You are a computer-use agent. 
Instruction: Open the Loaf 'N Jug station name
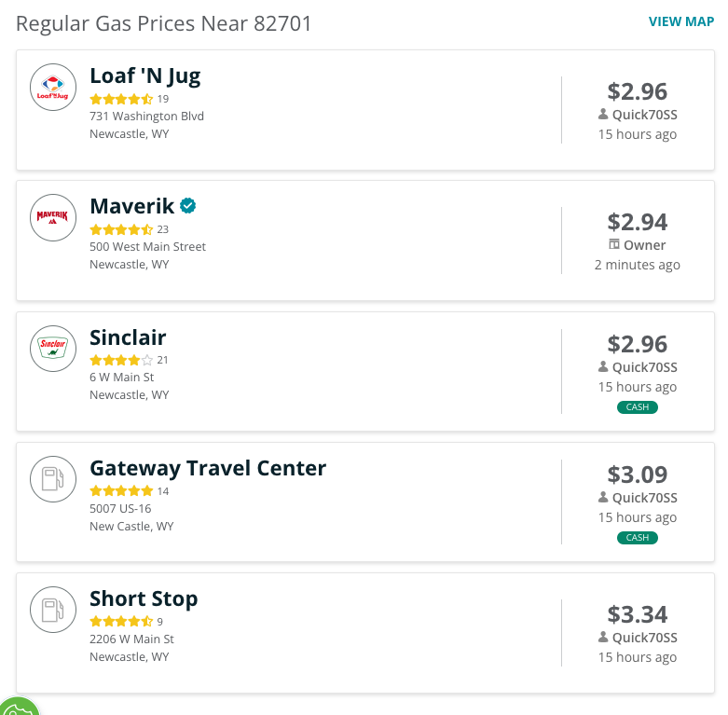tap(144, 76)
